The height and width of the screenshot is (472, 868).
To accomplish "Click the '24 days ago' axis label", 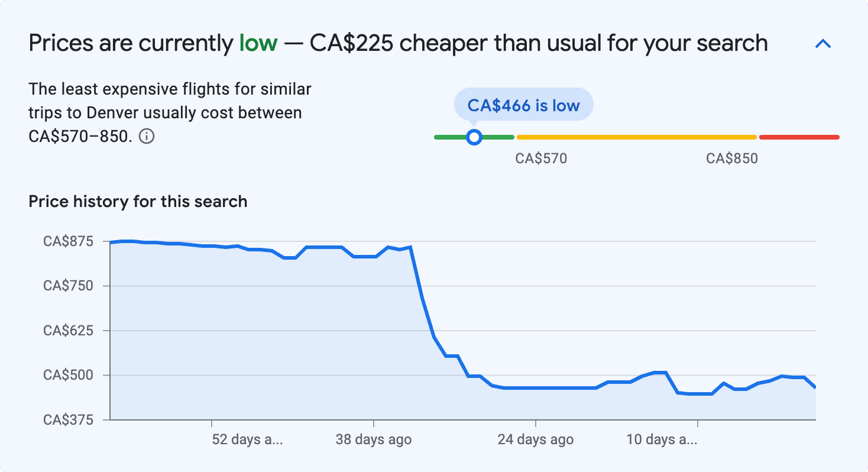I will pos(535,439).
